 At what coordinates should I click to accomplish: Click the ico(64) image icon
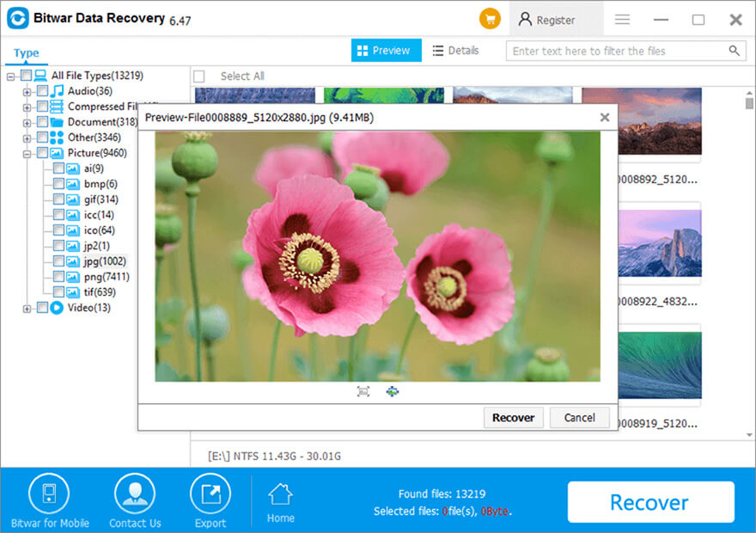(73, 230)
